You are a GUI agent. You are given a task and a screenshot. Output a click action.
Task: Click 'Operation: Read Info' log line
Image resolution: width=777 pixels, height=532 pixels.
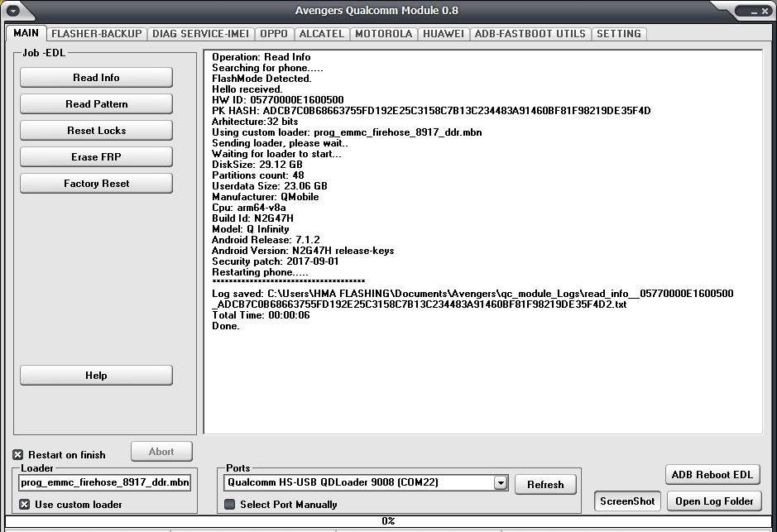pyautogui.click(x=261, y=57)
